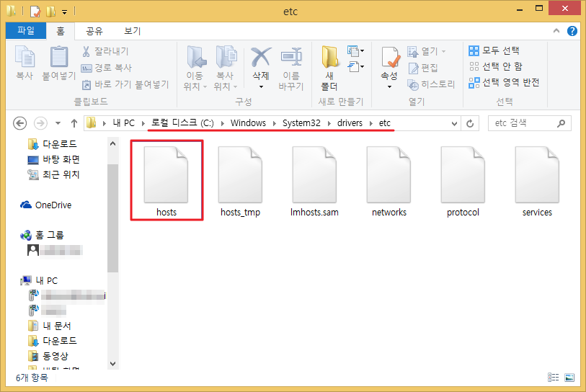Viewport: 586px width, 392px height.
Task: Collapse the ribbon with chevron
Action: coord(556,31)
